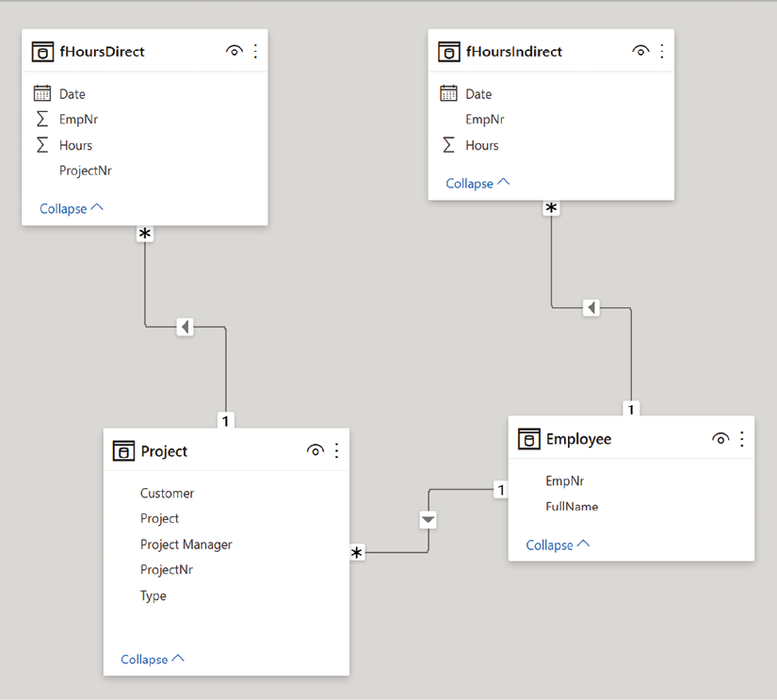Select the Project table header title
The image size is (777, 700).
click(164, 451)
